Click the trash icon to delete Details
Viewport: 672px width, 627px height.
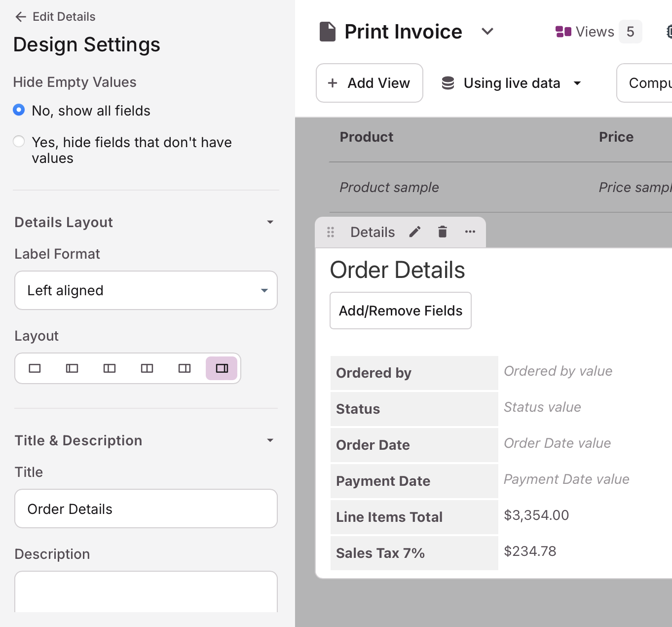pyautogui.click(x=442, y=232)
